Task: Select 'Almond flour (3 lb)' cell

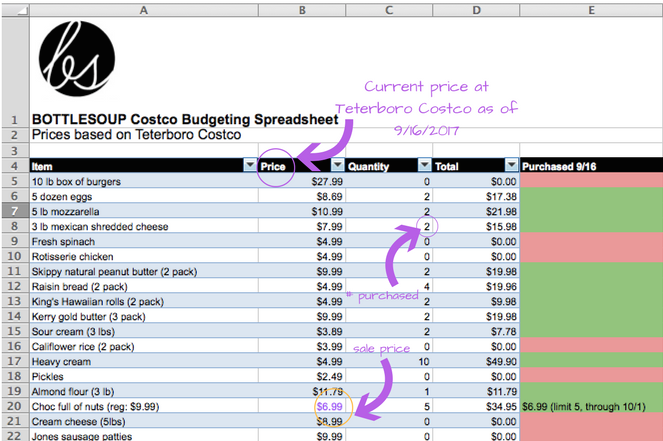Action: [144, 392]
